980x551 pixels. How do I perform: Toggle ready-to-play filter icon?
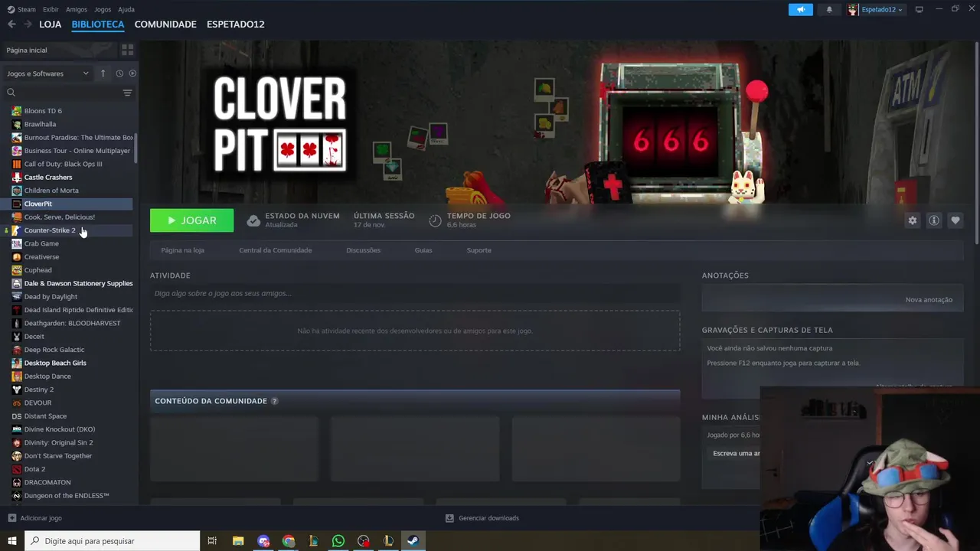pos(132,73)
